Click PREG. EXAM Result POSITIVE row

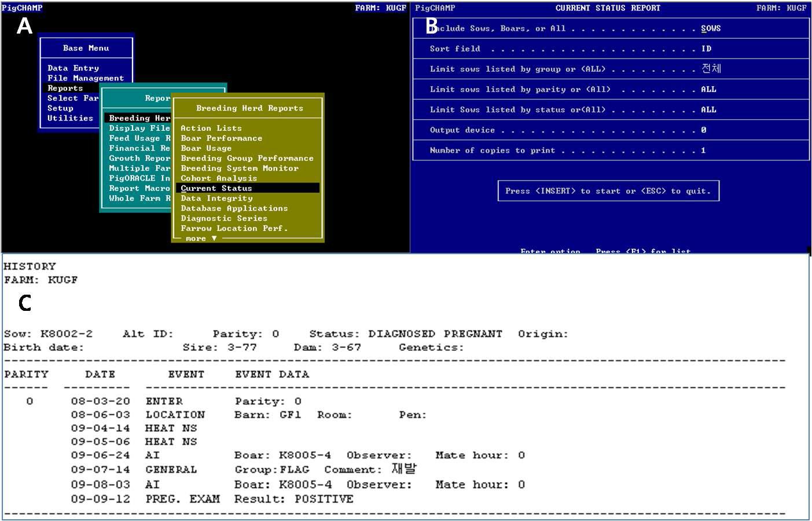click(212, 498)
